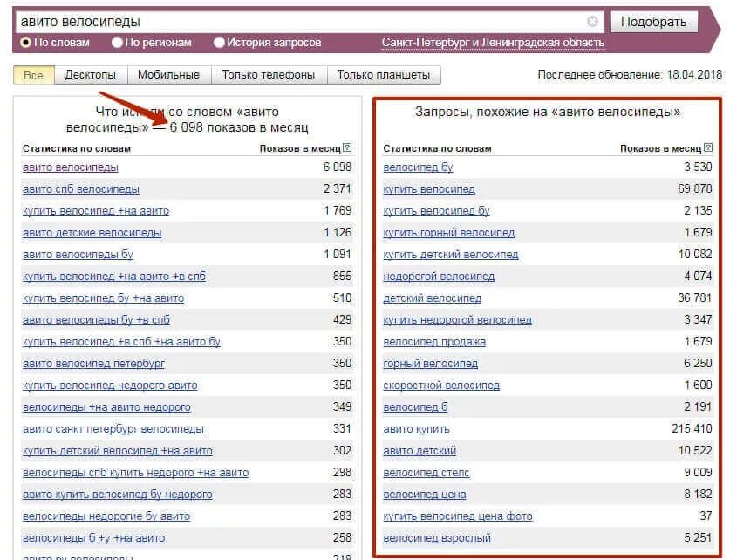This screenshot has height=560, width=730.
Task: Open help icon beside right 'Показов в месяц'
Action: 707,147
